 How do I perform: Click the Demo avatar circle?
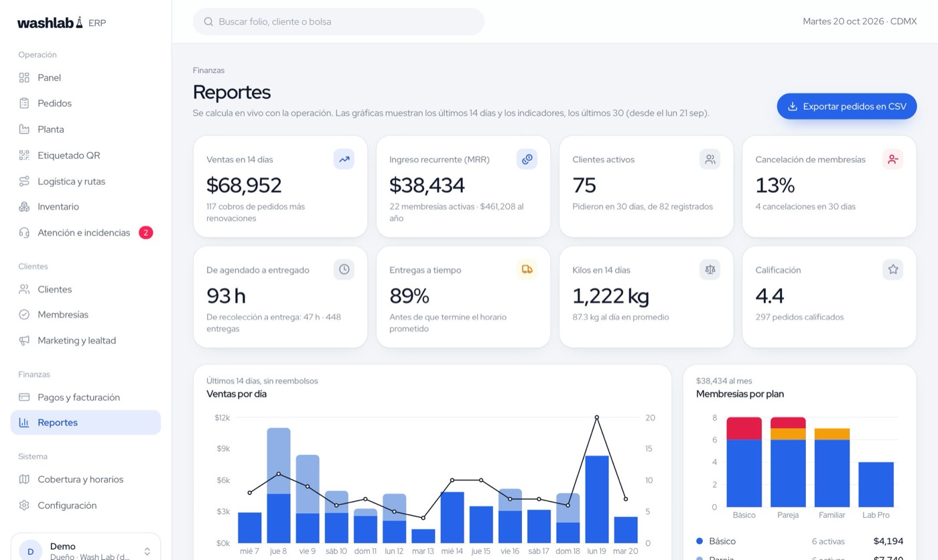point(31,552)
